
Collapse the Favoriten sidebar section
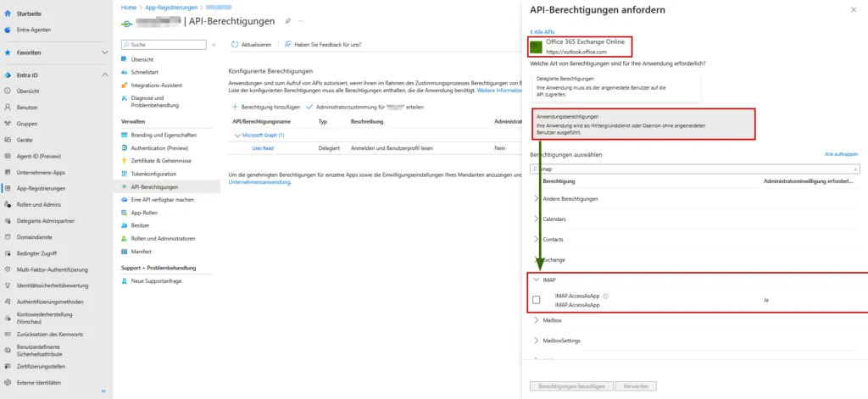point(104,53)
